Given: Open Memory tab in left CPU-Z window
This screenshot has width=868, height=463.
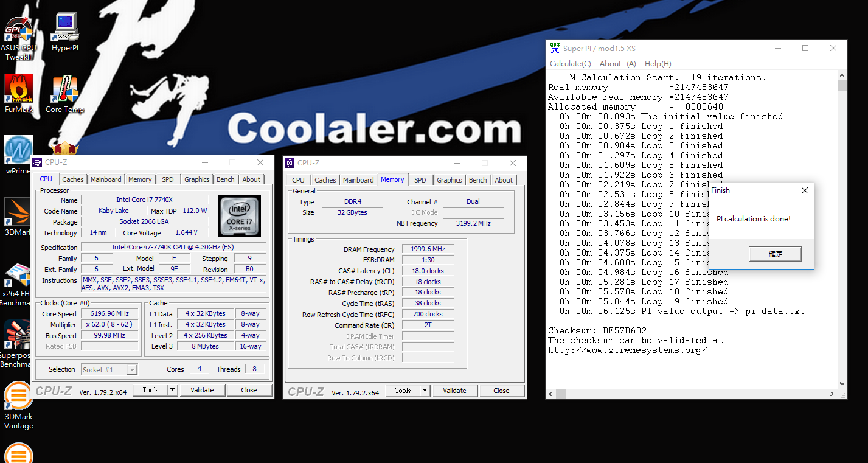Looking at the screenshot, I should click(x=140, y=179).
